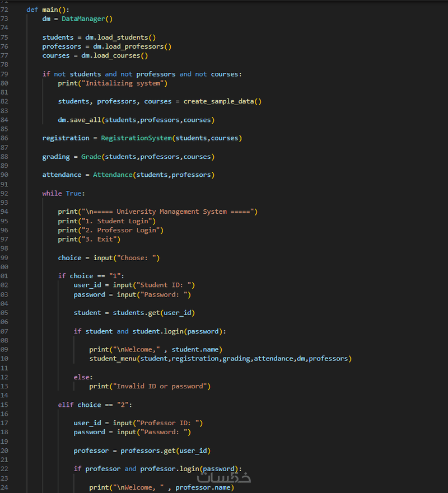The width and height of the screenshot is (448, 493).
Task: Click the "Choose: " input prompt string
Action: click(136, 258)
